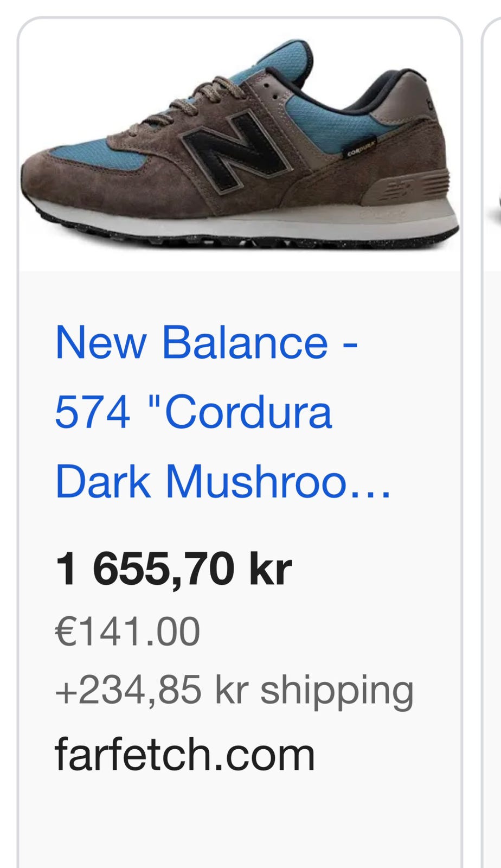Open the New Balance 574 Cordura title link
Image resolution: width=501 pixels, height=868 pixels.
[222, 412]
